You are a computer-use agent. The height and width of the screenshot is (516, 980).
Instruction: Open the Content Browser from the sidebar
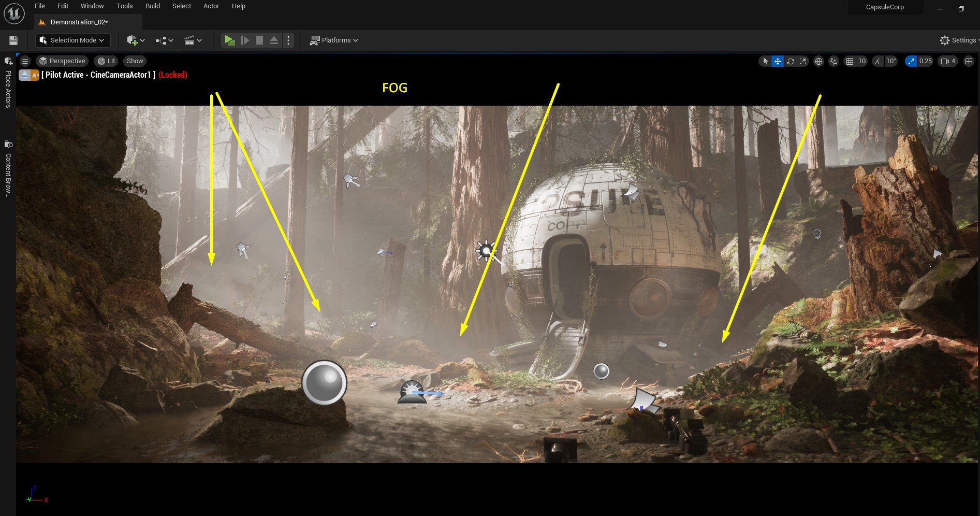click(x=8, y=155)
